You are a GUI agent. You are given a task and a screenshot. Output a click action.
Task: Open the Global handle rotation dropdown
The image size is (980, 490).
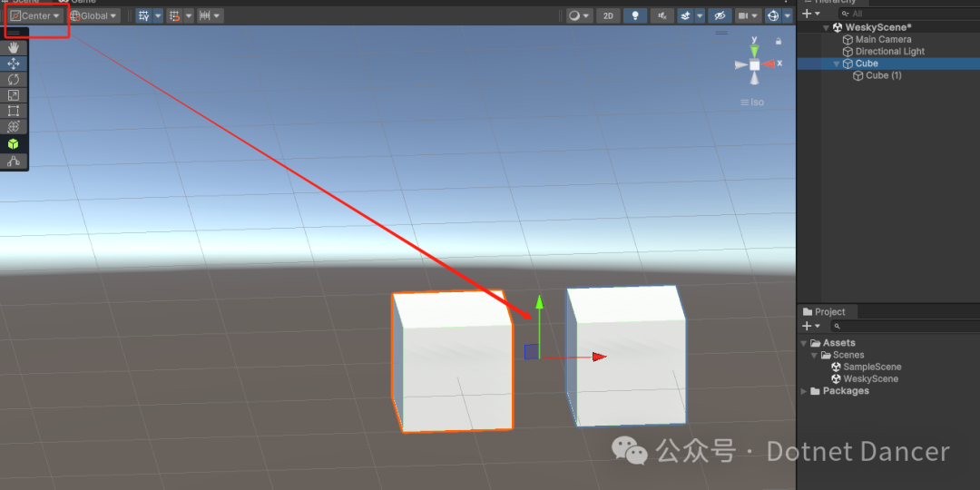93,15
